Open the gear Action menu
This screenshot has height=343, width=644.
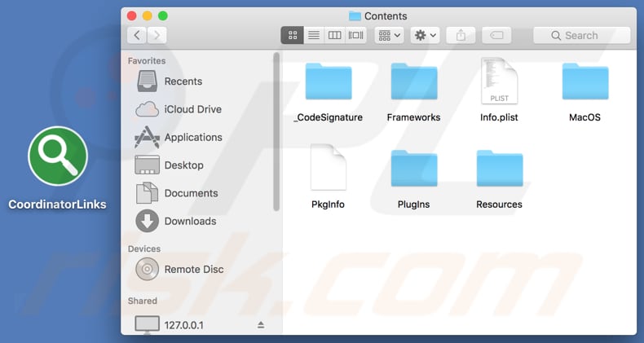[x=425, y=35]
